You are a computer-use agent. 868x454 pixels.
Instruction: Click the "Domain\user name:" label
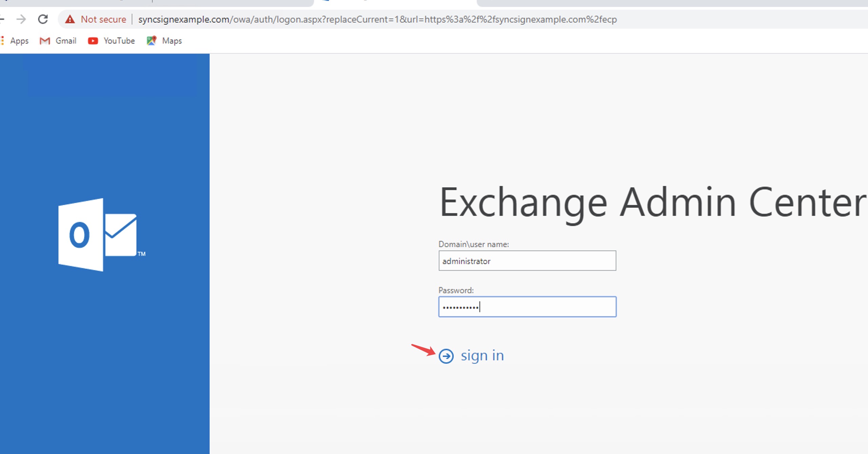[x=474, y=244]
